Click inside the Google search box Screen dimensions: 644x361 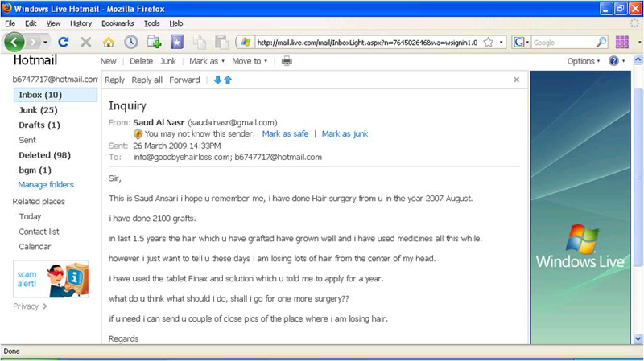(563, 43)
